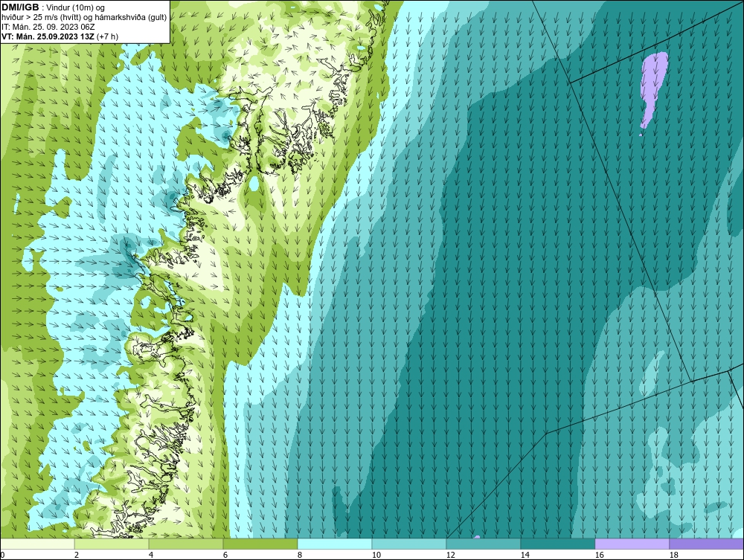Click the legend label '16'

pos(599,555)
